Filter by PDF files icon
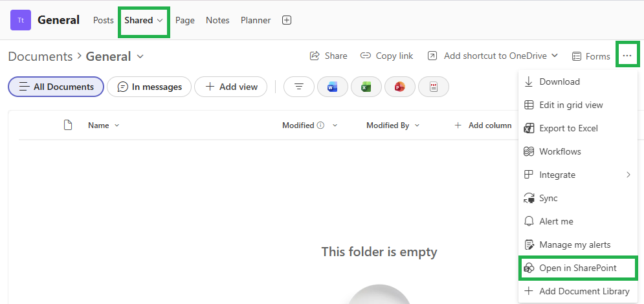Viewport: 644px width, 304px height. click(x=433, y=87)
